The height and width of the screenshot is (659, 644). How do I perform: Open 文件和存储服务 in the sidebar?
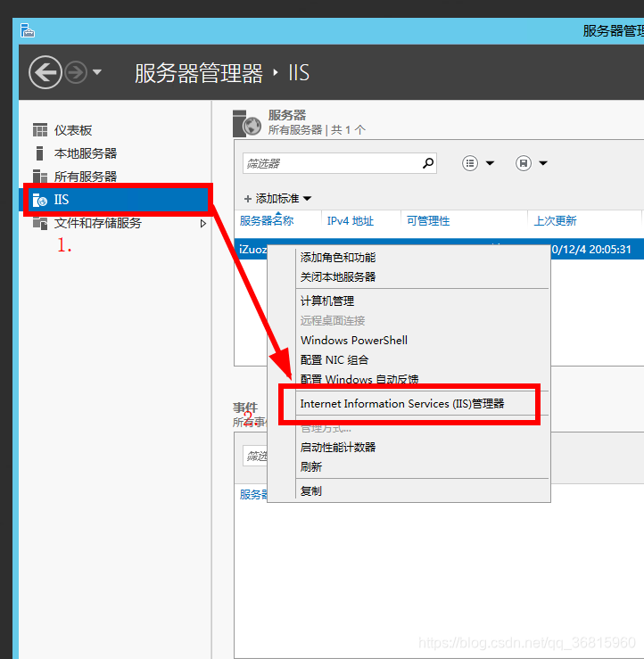[x=97, y=223]
